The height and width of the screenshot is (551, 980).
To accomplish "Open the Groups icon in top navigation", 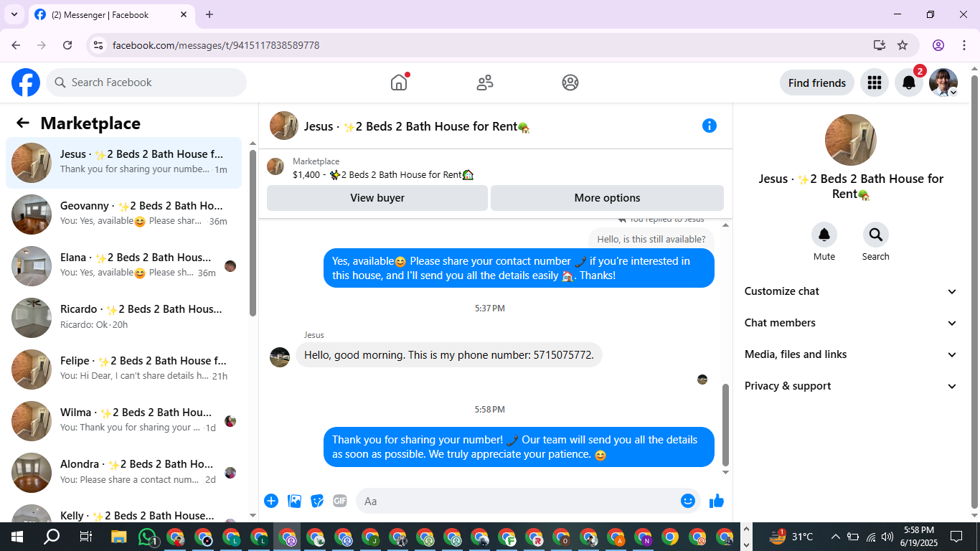I will point(570,83).
